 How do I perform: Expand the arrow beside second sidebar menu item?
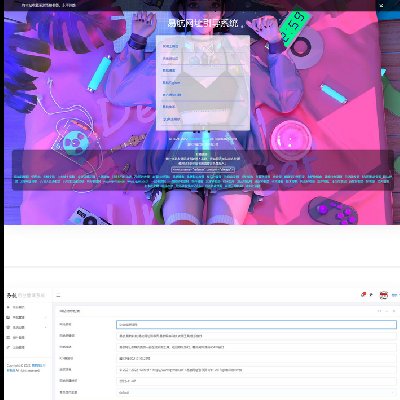(x=46, y=317)
